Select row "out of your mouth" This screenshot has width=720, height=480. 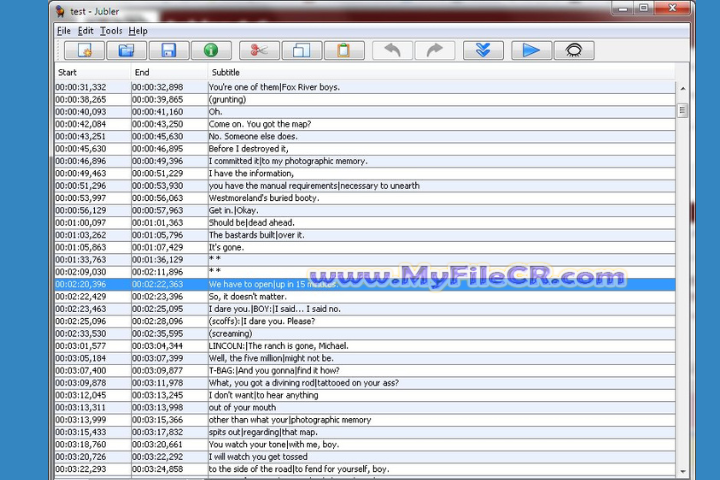(365, 408)
